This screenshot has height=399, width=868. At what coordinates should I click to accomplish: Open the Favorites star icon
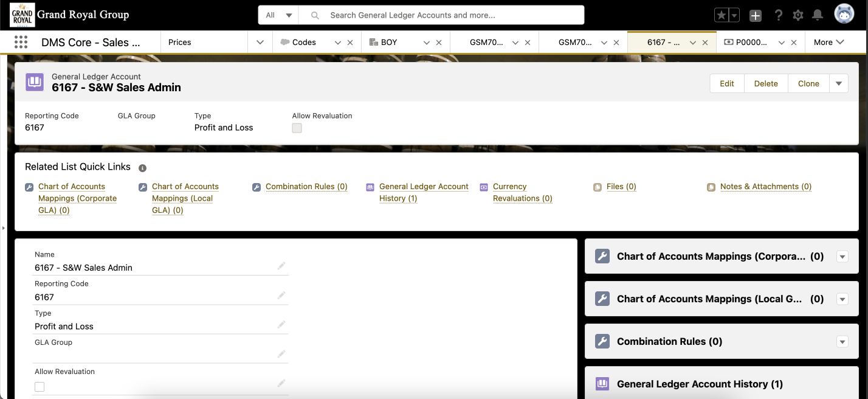click(722, 16)
